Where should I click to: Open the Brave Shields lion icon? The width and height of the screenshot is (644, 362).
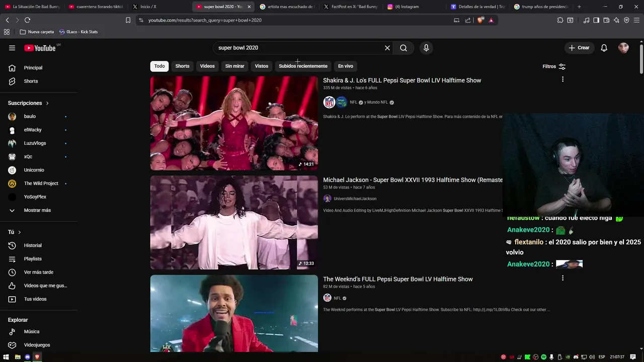coord(479,20)
